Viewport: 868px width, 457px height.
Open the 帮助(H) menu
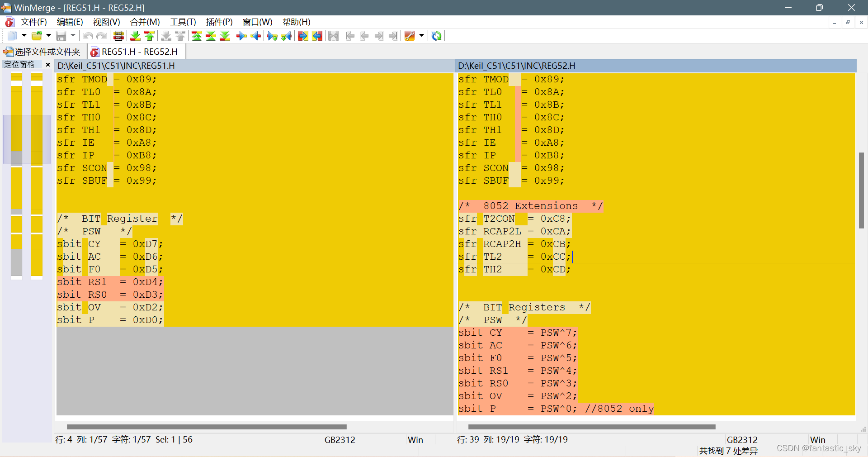[x=297, y=22]
